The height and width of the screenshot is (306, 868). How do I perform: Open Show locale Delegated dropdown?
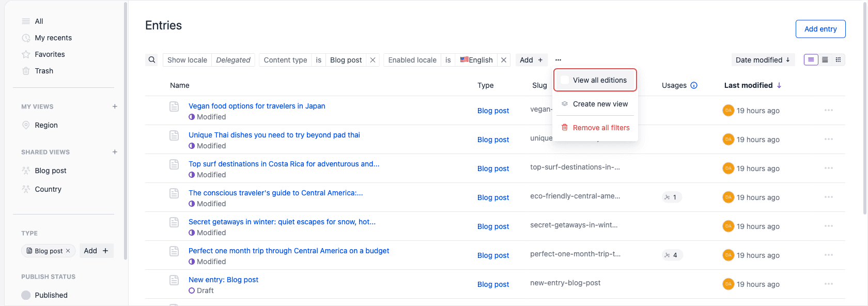tap(209, 60)
